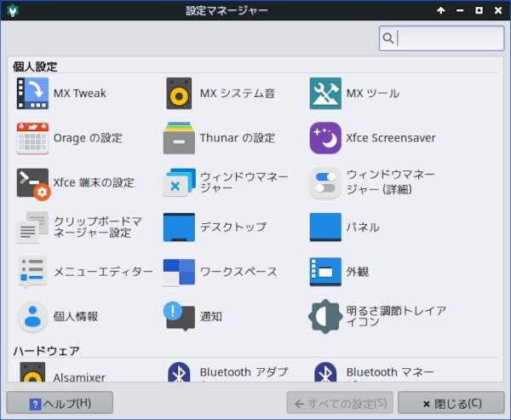This screenshot has width=511, height=420.
Task: Click the 閉じる(C) button
Action: [x=451, y=403]
